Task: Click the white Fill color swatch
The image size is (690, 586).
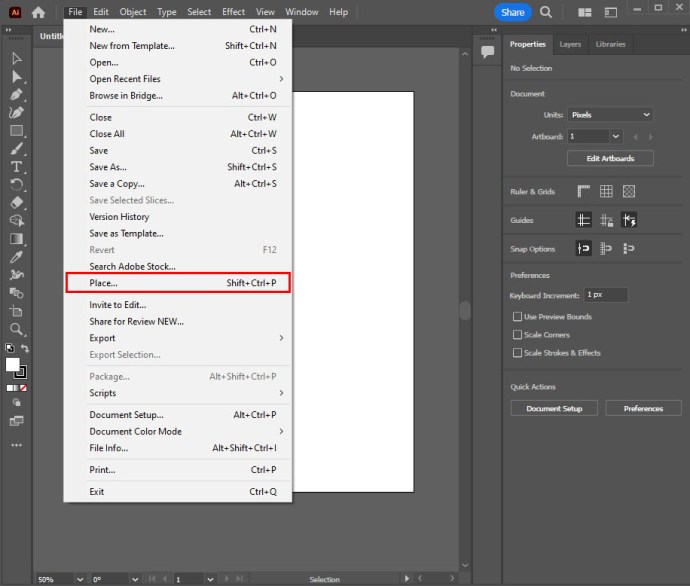Action: point(13,365)
